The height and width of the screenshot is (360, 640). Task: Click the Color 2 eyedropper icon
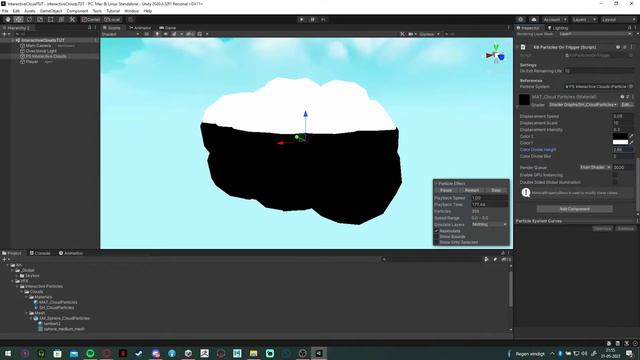click(631, 136)
